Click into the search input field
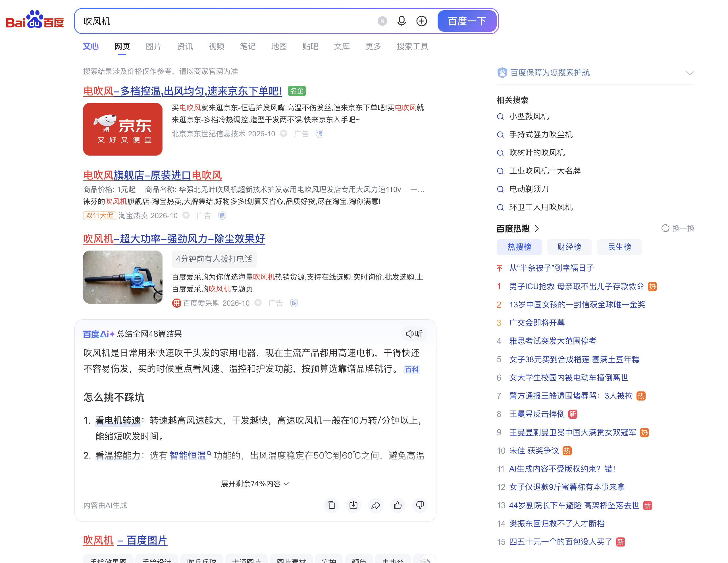The height and width of the screenshot is (563, 728). tap(227, 21)
